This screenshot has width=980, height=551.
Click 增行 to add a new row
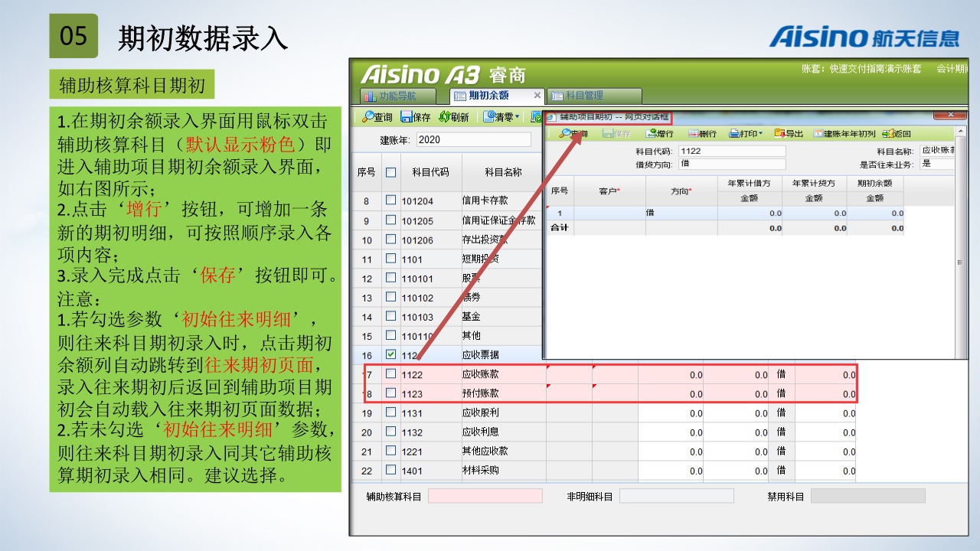point(656,134)
